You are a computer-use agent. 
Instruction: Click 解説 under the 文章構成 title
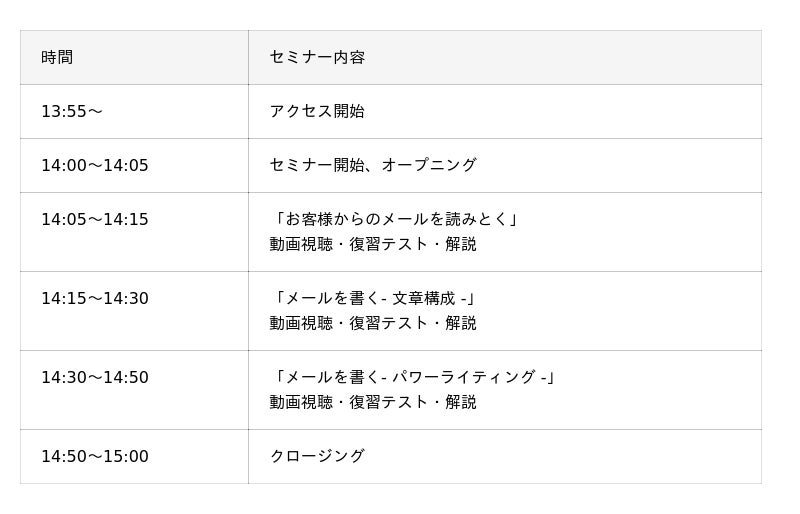coord(461,323)
